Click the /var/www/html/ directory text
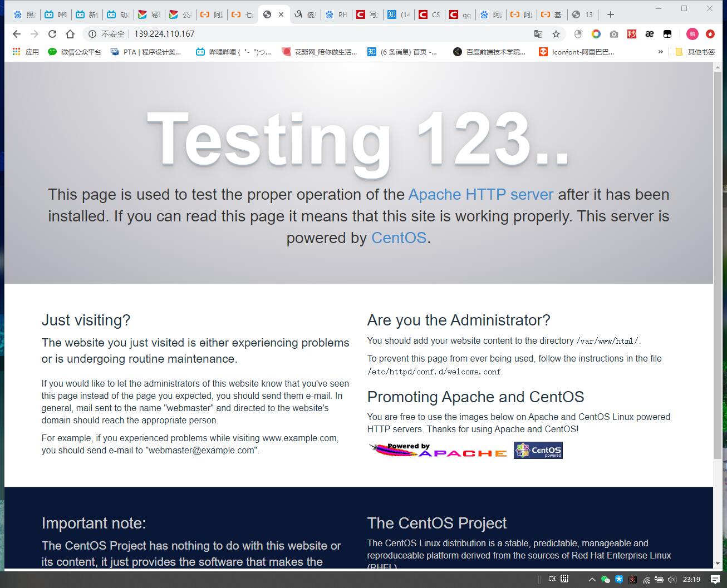Image resolution: width=727 pixels, height=588 pixels. [x=607, y=341]
